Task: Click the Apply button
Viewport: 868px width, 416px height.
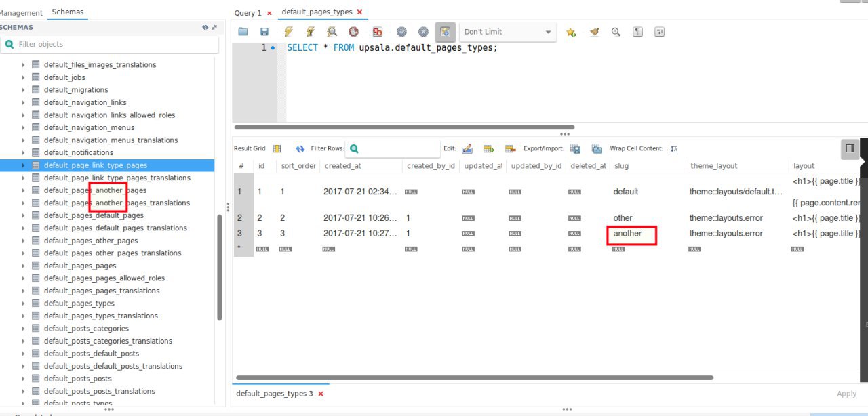Action: point(846,394)
